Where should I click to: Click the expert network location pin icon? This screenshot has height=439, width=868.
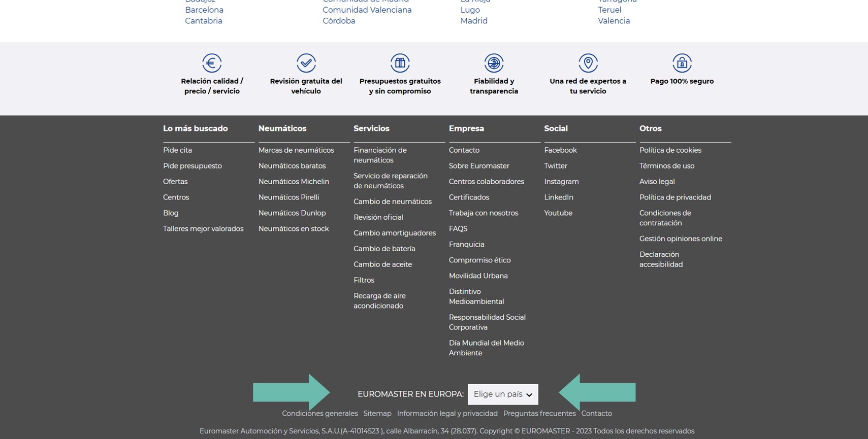coord(588,63)
